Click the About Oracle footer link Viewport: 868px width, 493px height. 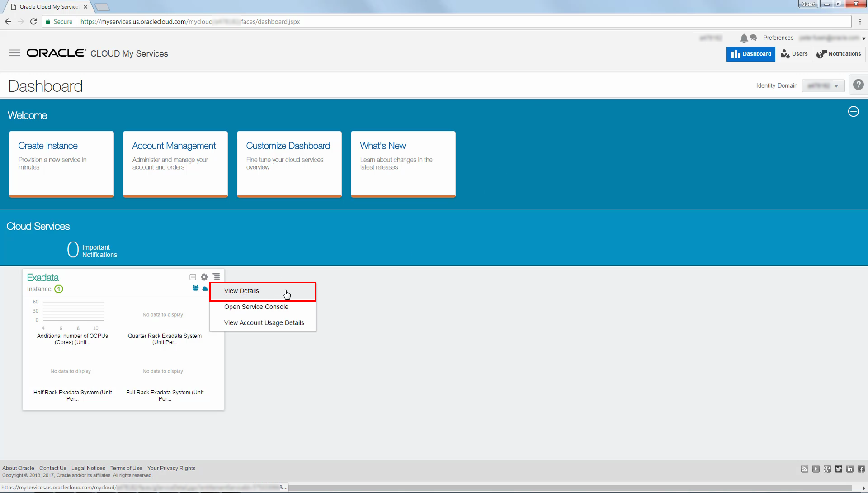(x=18, y=468)
